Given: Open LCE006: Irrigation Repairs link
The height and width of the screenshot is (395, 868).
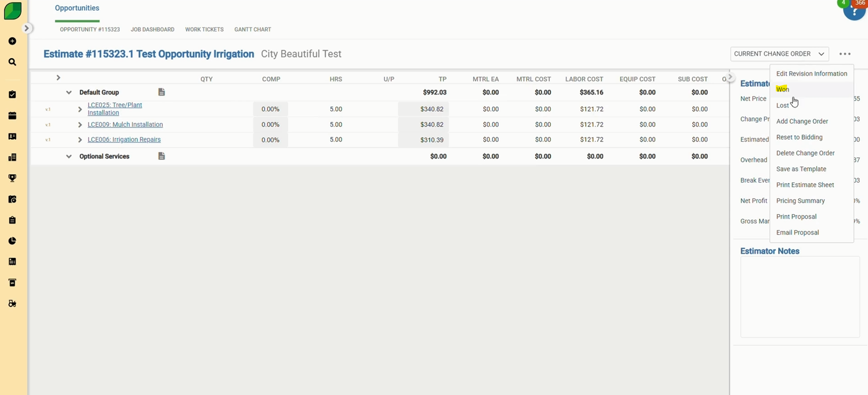Looking at the screenshot, I should coord(124,140).
